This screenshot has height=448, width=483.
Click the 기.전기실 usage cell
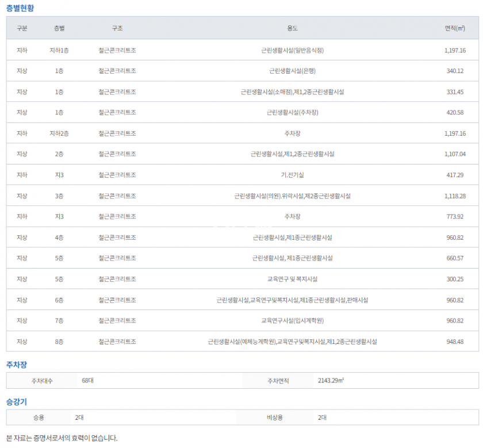click(292, 175)
